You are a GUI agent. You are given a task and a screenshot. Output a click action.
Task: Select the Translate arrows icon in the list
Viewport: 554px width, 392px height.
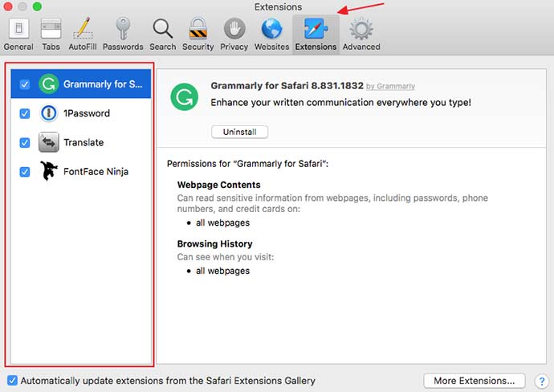pos(48,142)
